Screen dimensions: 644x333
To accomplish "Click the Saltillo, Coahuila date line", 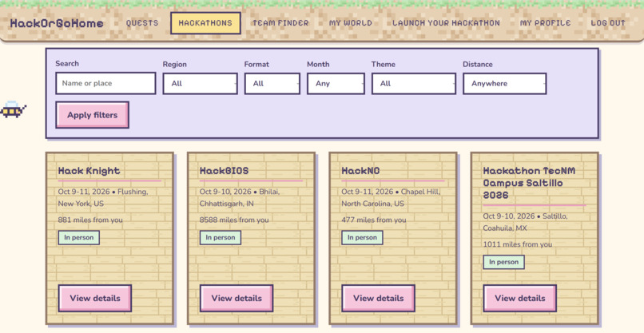I will (525, 222).
